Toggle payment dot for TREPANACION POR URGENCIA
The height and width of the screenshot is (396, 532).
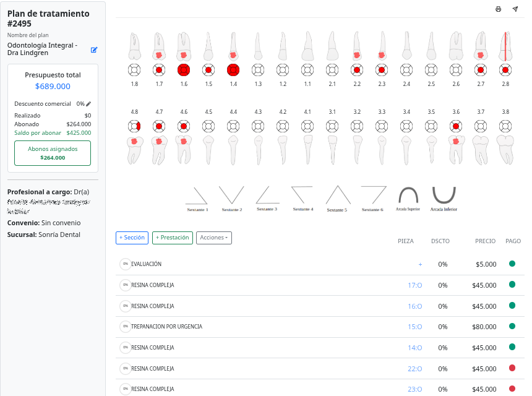(x=512, y=326)
